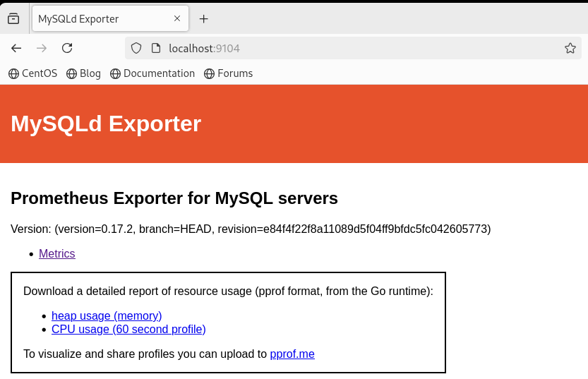588x379 pixels.
Task: Click the MySQLd Exporter page heading
Action: pyautogui.click(x=106, y=124)
